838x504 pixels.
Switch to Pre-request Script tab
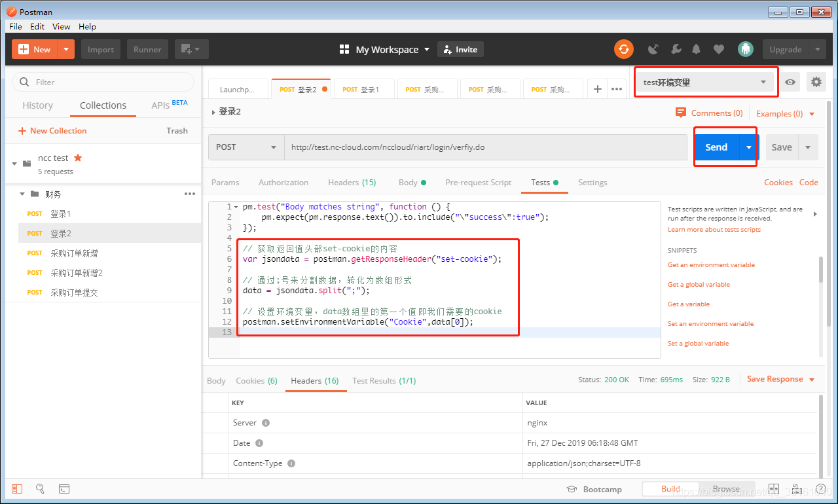pyautogui.click(x=478, y=183)
